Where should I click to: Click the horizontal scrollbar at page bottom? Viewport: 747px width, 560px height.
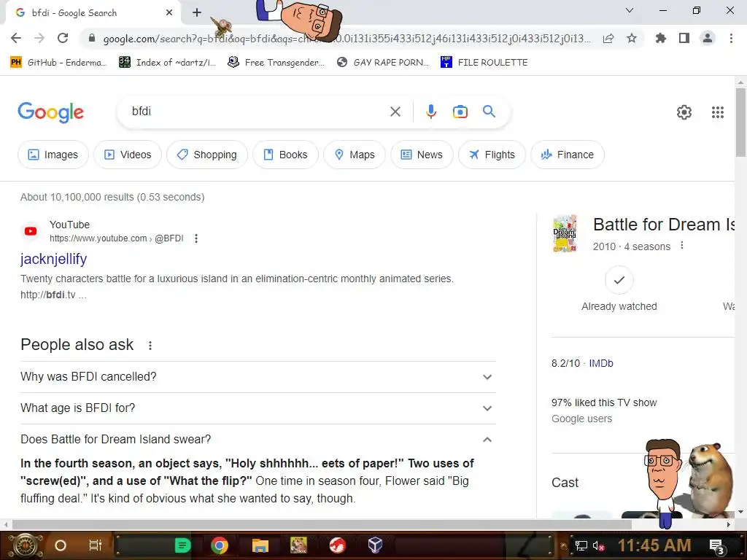(322, 524)
